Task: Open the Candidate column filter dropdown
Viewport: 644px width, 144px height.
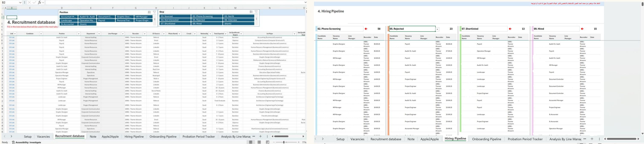Action: (41, 34)
